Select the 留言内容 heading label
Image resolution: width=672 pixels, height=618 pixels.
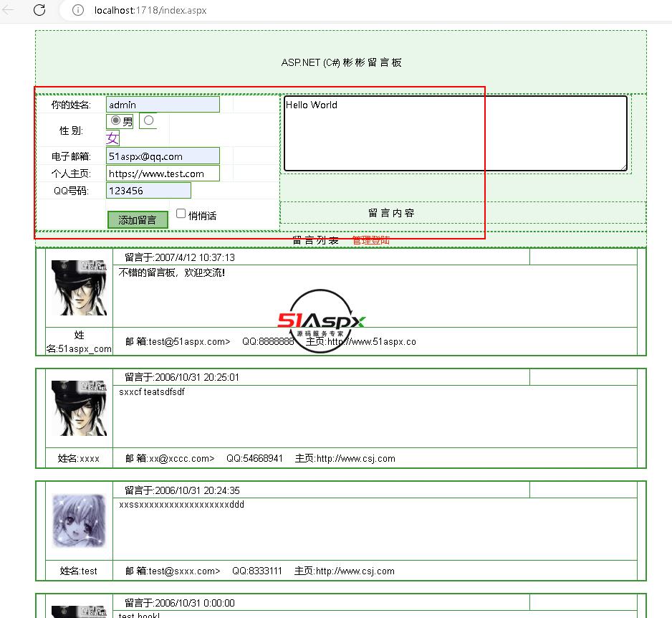pos(391,213)
